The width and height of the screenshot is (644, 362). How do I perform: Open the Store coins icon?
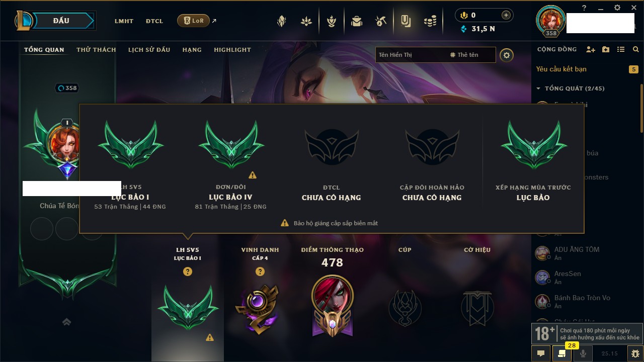coord(430,21)
